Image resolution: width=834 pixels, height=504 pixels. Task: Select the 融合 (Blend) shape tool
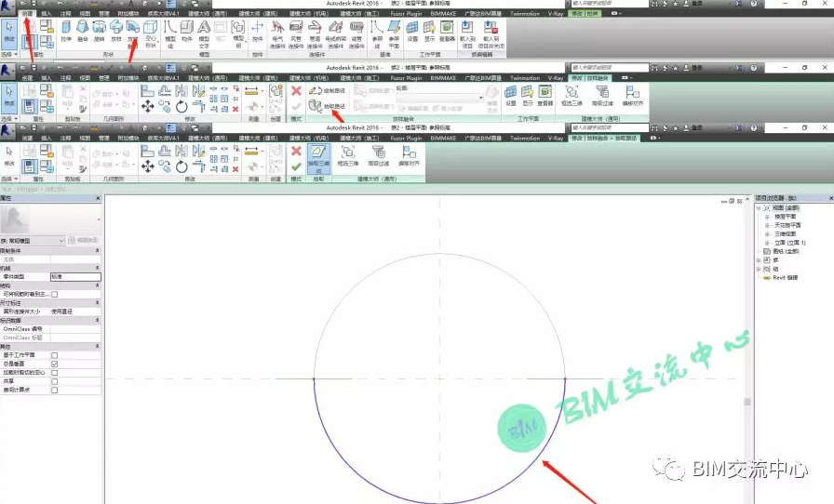(x=83, y=31)
